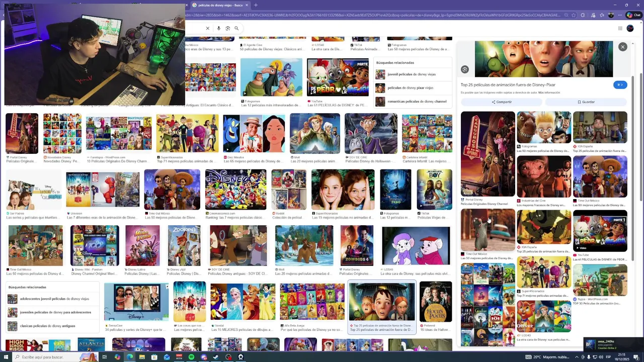Image resolution: width=644 pixels, height=362 pixels.
Task: Click the Compartir share button
Action: click(x=501, y=102)
